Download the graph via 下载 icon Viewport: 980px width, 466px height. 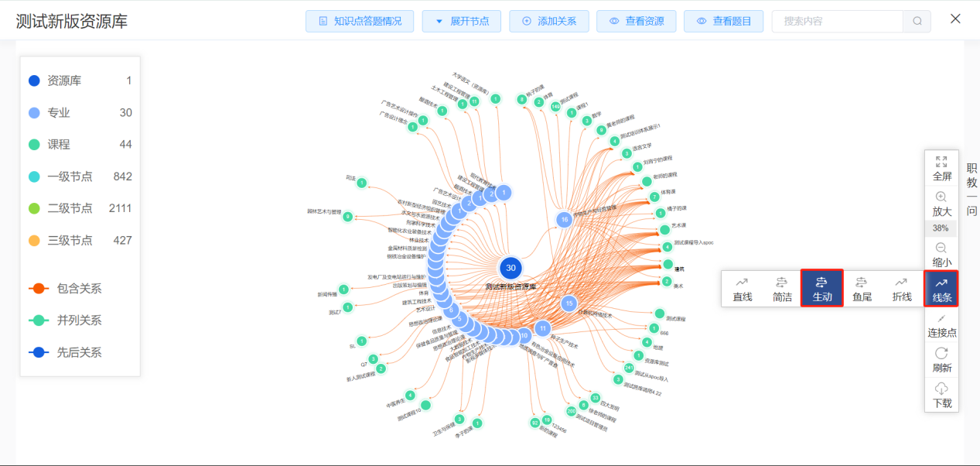(941, 389)
